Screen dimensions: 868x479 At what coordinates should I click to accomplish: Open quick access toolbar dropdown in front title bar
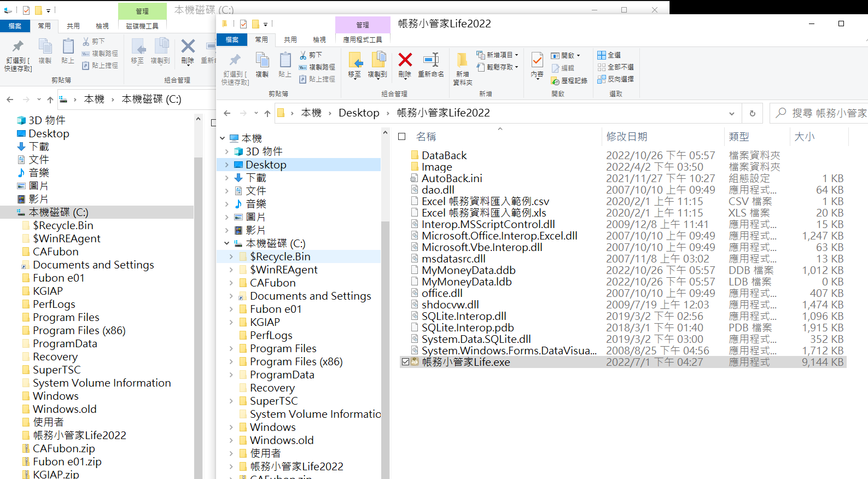(266, 25)
